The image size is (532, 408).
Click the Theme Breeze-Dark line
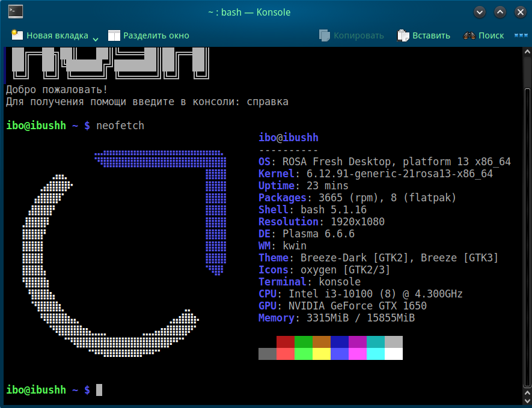pos(378,258)
